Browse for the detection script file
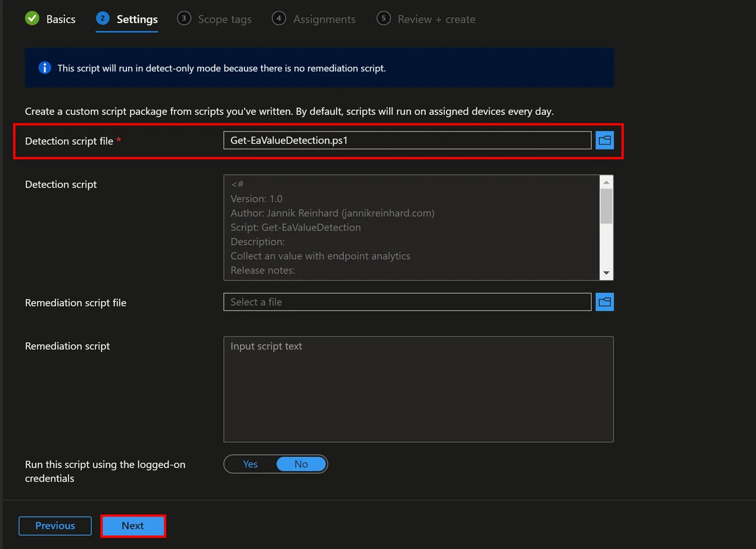 point(605,140)
